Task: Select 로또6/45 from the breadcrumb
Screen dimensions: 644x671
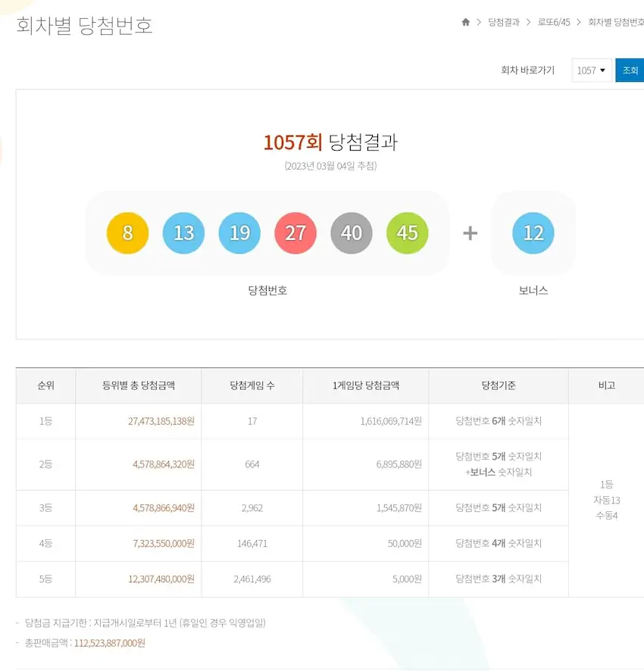Action: tap(555, 22)
